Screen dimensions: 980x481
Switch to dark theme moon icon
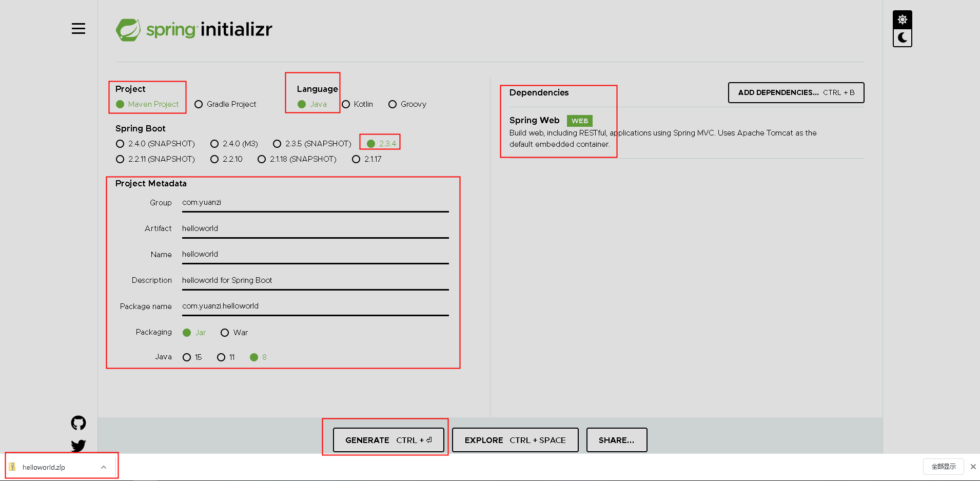click(903, 38)
